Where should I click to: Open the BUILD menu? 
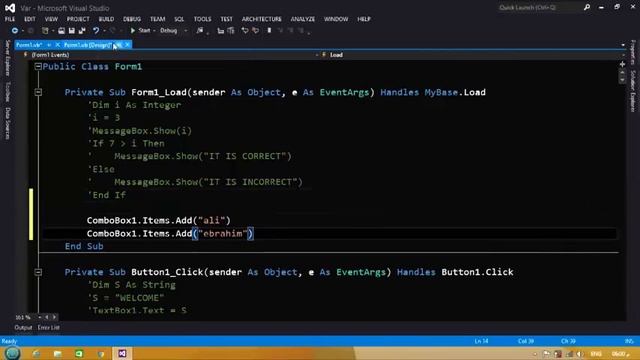tap(106, 19)
